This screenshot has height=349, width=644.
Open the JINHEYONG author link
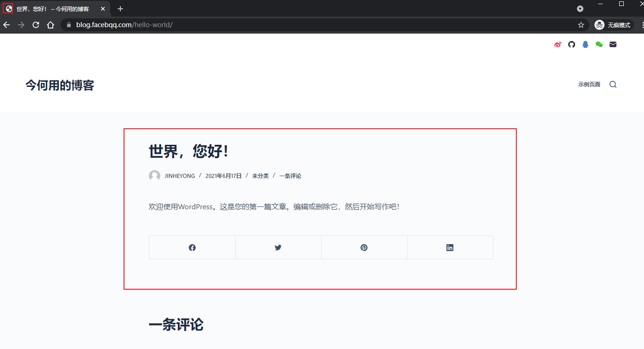[x=180, y=176]
